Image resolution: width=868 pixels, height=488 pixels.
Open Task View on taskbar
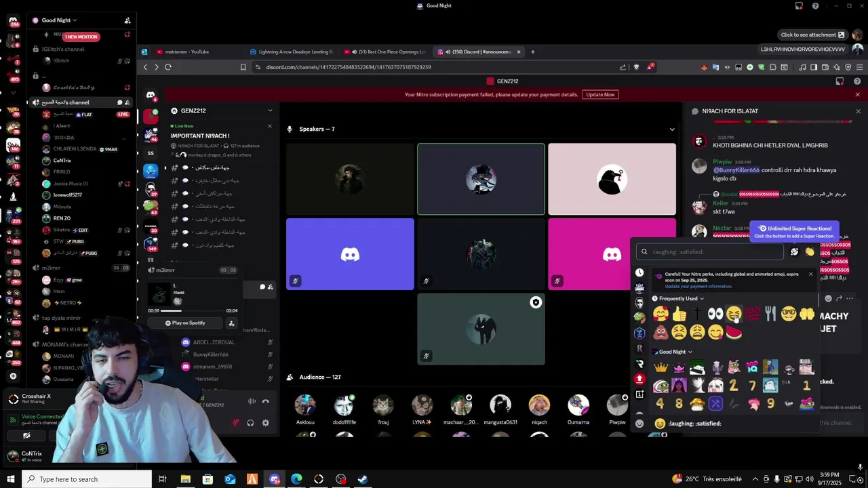(x=163, y=479)
